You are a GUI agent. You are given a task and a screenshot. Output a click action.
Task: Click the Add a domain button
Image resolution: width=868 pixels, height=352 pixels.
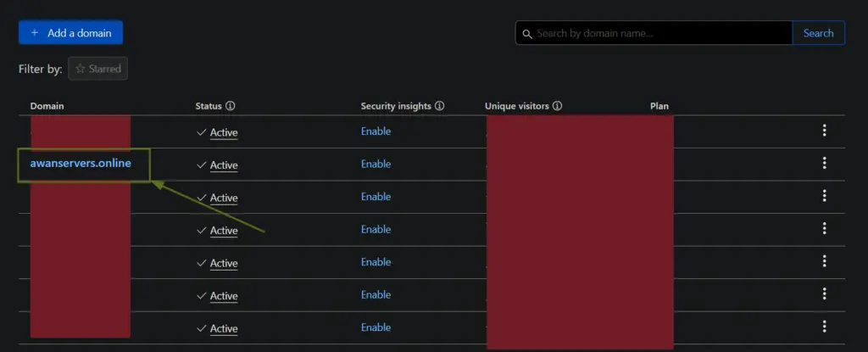click(71, 33)
